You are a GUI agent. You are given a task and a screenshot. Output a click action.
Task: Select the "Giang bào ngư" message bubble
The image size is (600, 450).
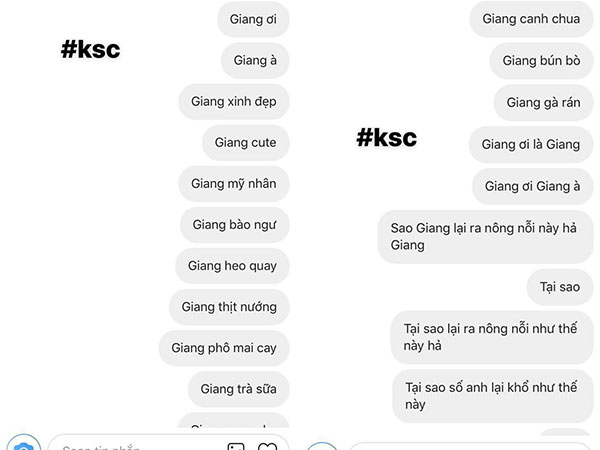234,225
